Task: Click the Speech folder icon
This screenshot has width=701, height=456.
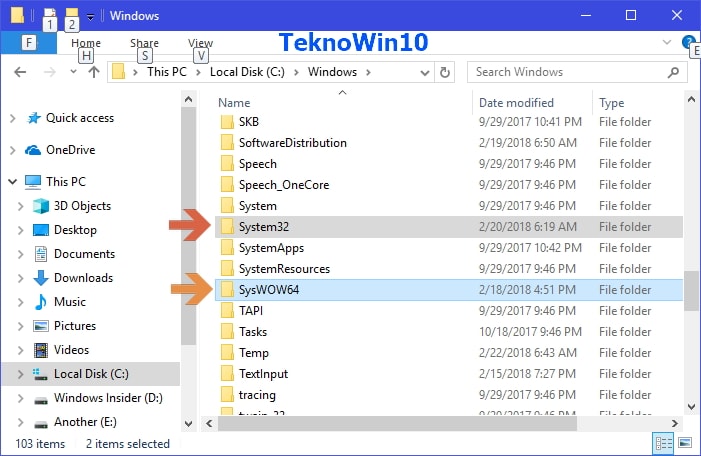Action: [227, 164]
